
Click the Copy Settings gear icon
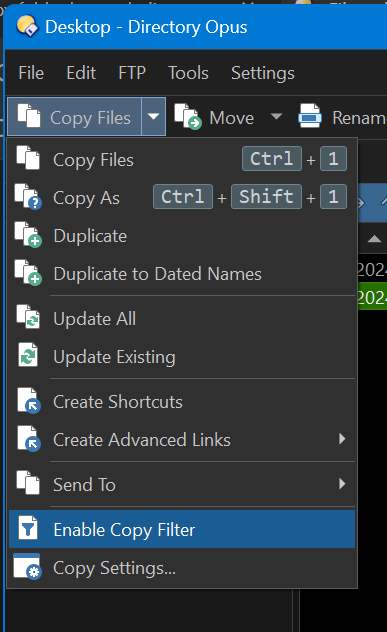pos(27,566)
